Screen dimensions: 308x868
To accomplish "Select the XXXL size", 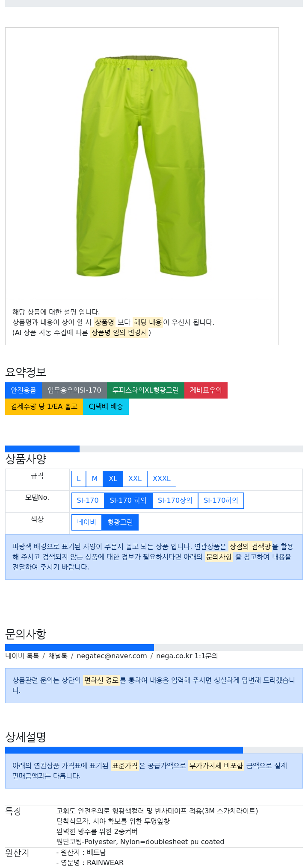I will (162, 479).
